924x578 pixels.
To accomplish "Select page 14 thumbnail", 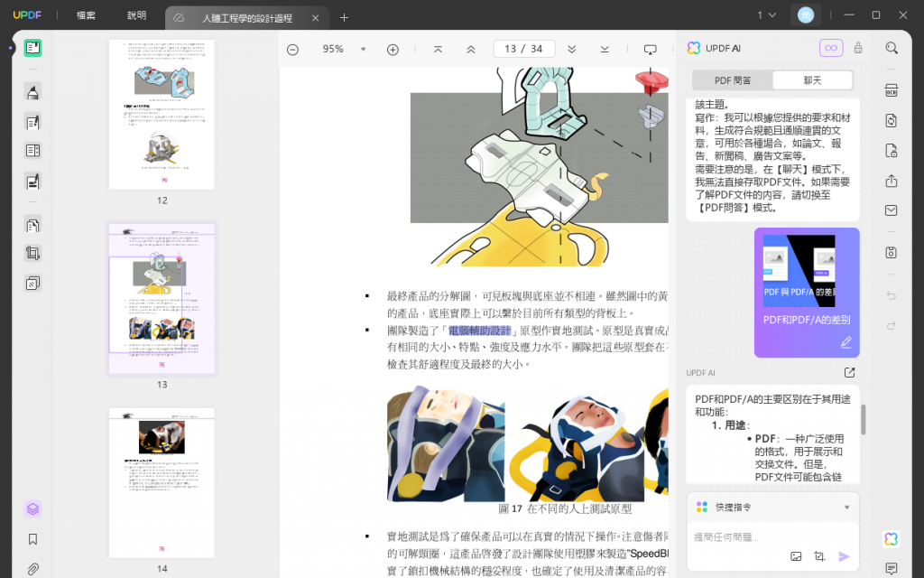I will 162,482.
